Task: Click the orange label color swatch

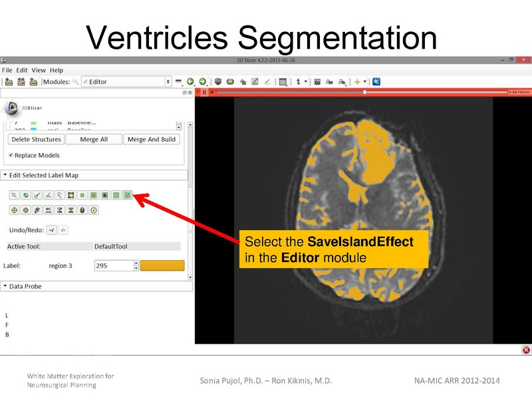Action: click(x=162, y=265)
